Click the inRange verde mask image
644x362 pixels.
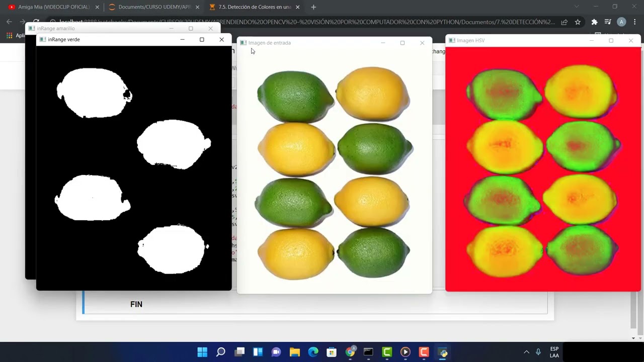[134, 168]
